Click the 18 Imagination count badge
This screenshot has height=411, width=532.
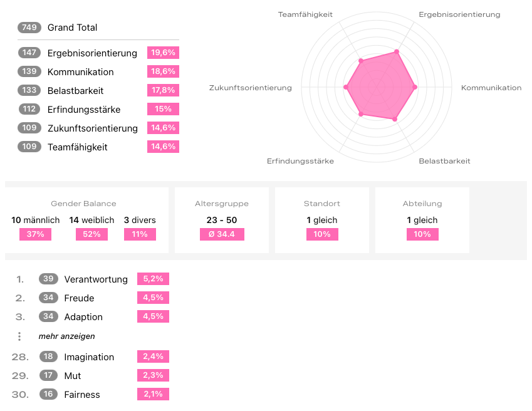48,357
